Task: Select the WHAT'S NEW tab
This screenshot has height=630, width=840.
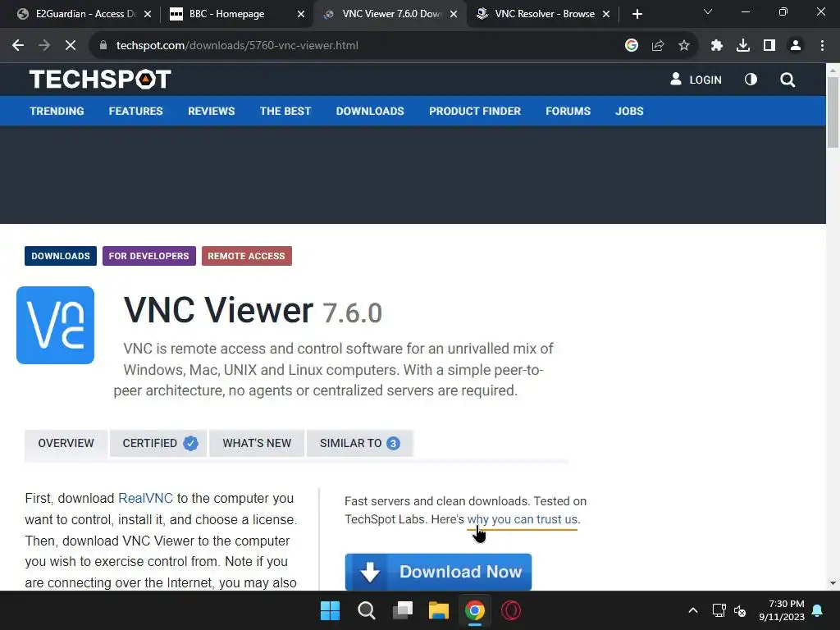Action: pyautogui.click(x=257, y=444)
